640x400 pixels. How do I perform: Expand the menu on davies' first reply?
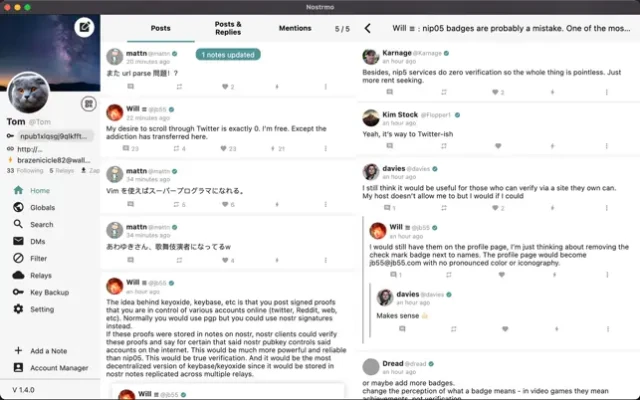(607, 208)
